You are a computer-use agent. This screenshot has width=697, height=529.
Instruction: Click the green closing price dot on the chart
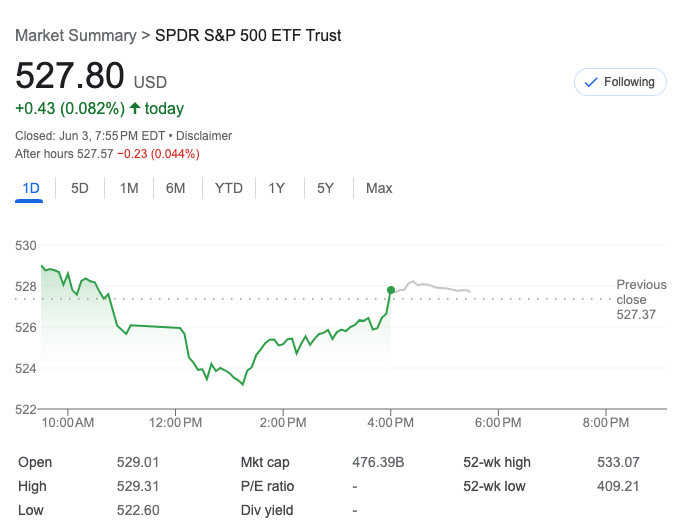[390, 290]
